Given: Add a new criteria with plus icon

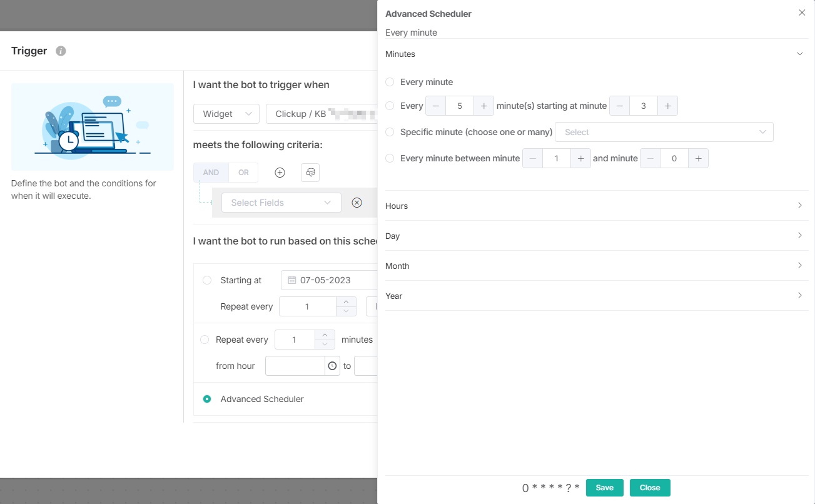Looking at the screenshot, I should (280, 173).
